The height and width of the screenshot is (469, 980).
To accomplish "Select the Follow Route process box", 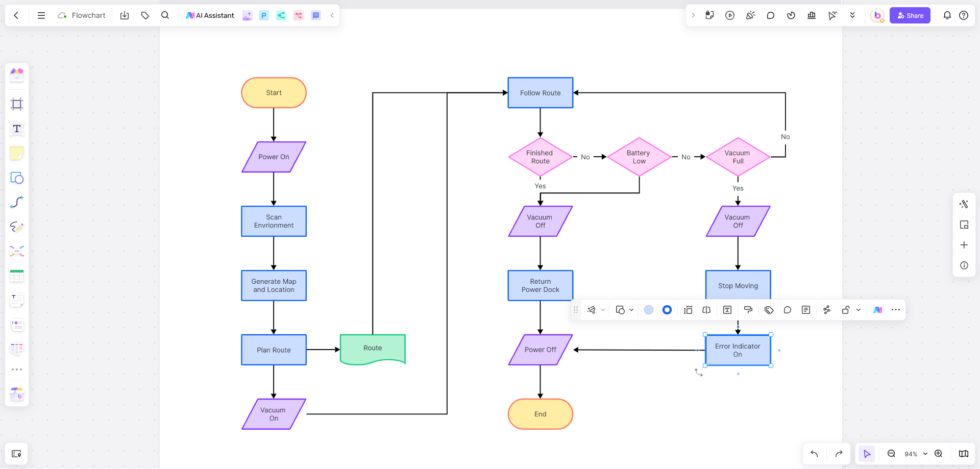I will (x=541, y=93).
